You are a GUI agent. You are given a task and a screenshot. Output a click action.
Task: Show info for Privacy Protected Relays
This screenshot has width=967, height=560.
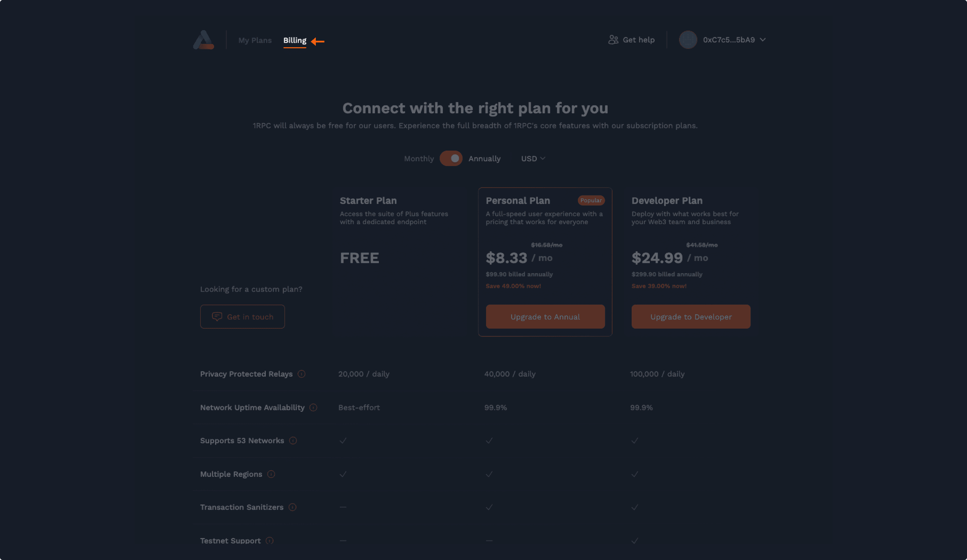coord(302,374)
